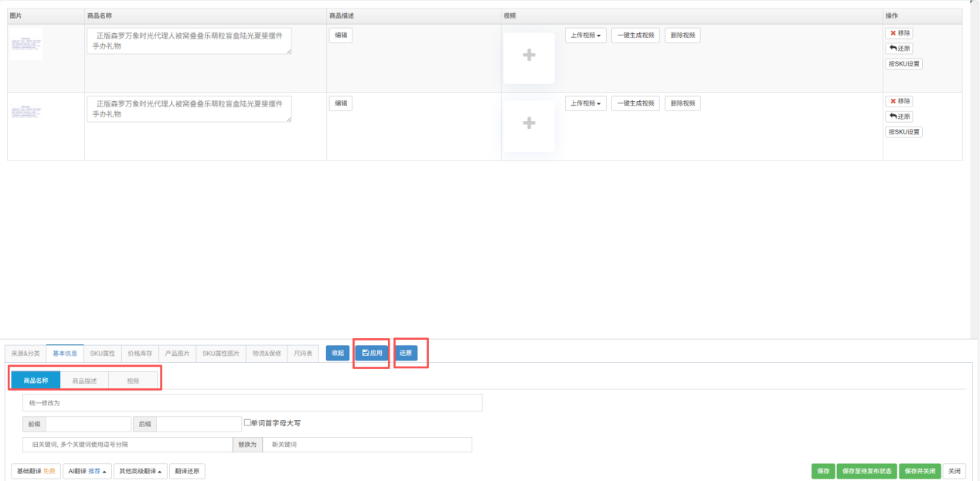
Task: Click the 前缀 prefix input field
Action: tap(88, 424)
